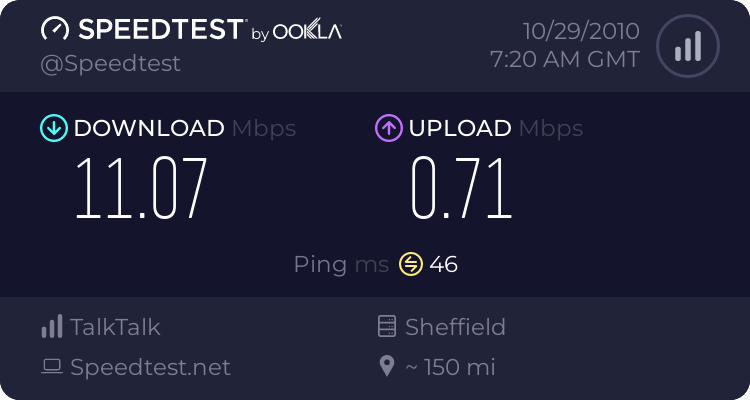
Task: Click the 11.07 download speed value
Action: click(141, 188)
